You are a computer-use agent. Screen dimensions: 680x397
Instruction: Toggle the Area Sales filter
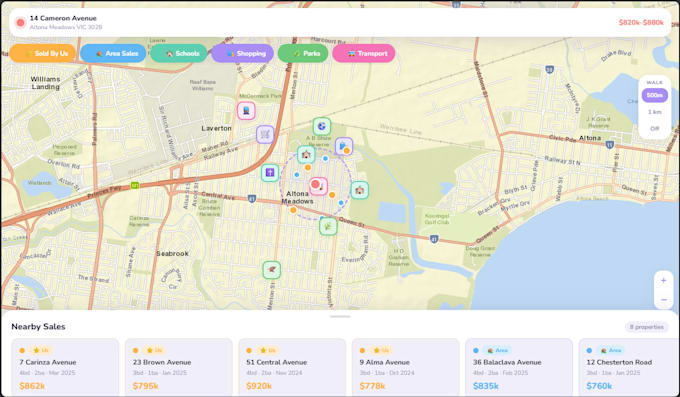coord(113,53)
